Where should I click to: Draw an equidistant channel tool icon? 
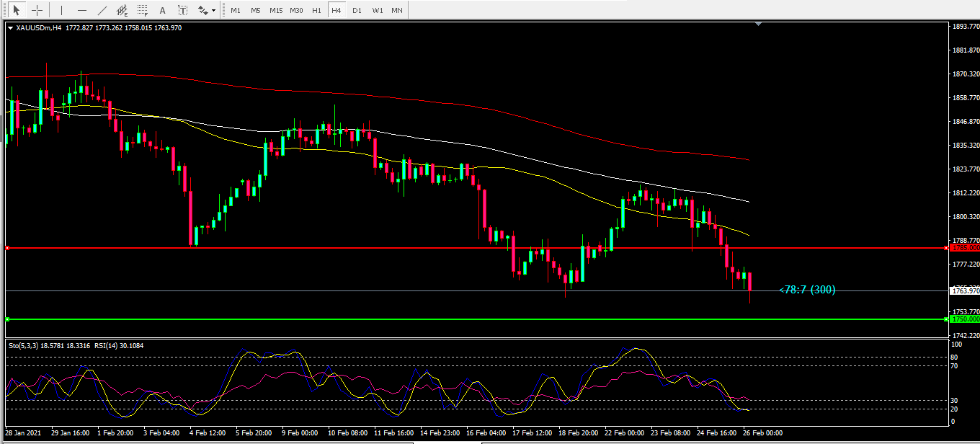pyautogui.click(x=122, y=10)
